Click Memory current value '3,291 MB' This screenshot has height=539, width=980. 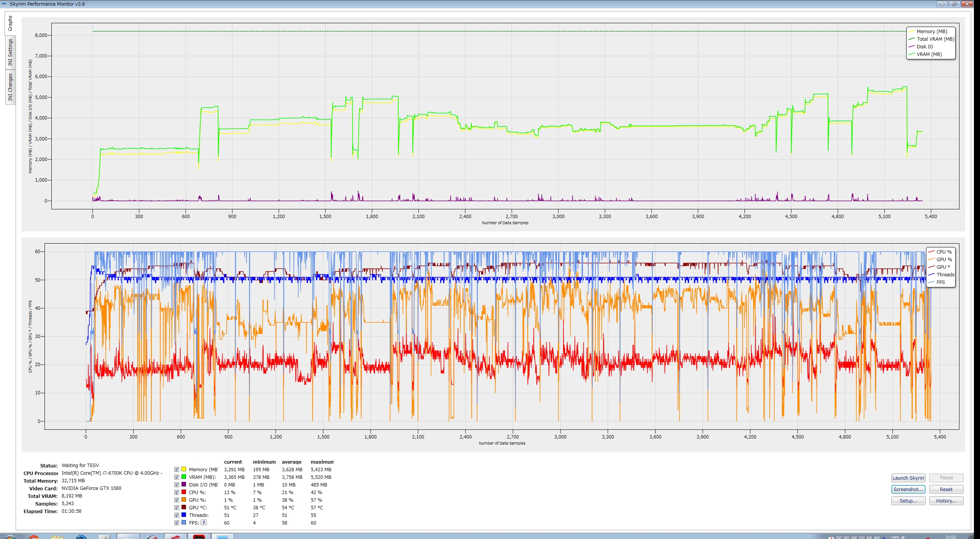(x=234, y=469)
